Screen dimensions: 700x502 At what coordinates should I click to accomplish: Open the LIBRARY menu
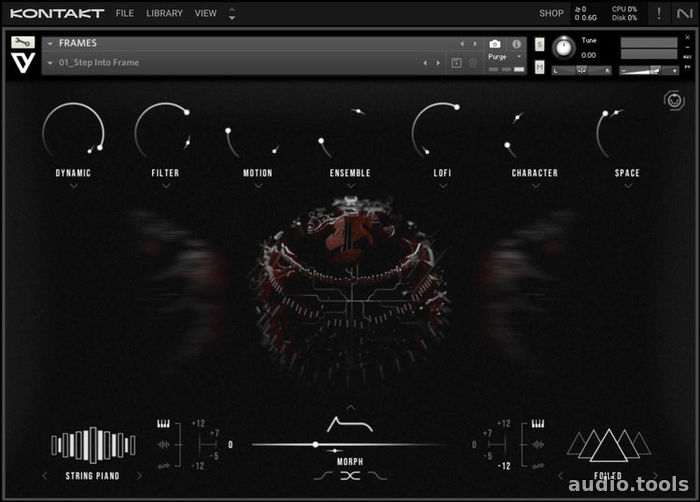click(x=164, y=13)
